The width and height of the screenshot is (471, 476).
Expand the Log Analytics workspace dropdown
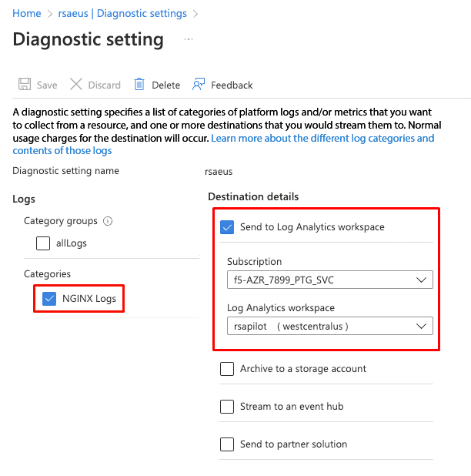click(x=329, y=326)
